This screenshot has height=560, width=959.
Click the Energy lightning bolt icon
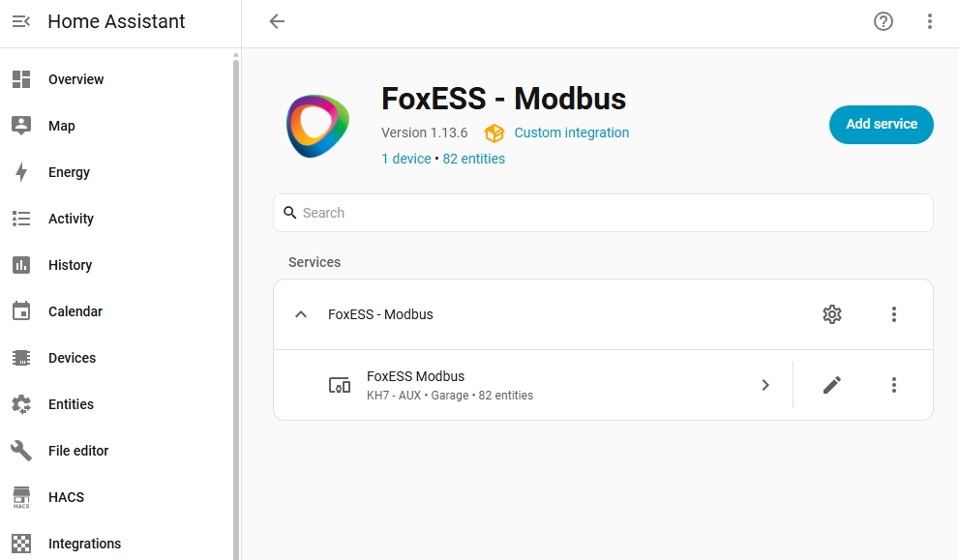click(x=21, y=172)
